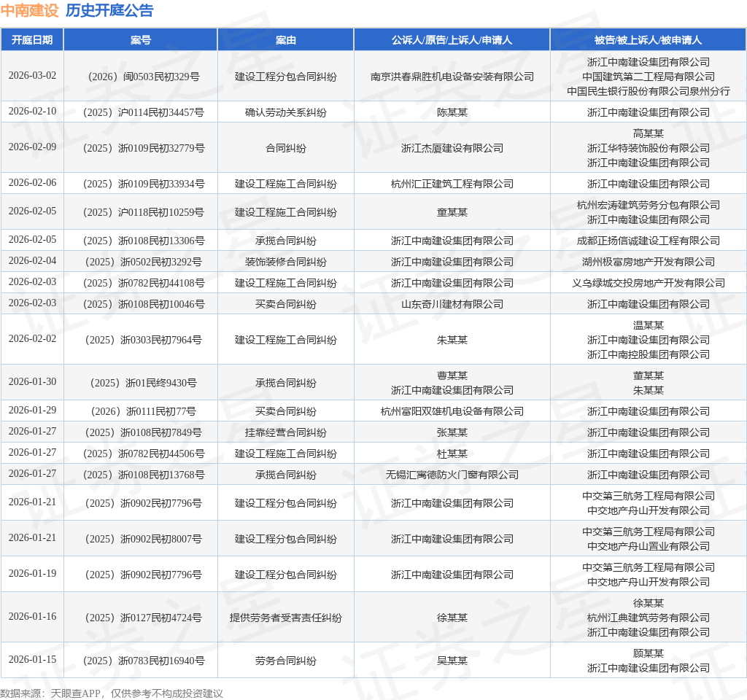Select the 开庭日期 column header

tap(32, 40)
